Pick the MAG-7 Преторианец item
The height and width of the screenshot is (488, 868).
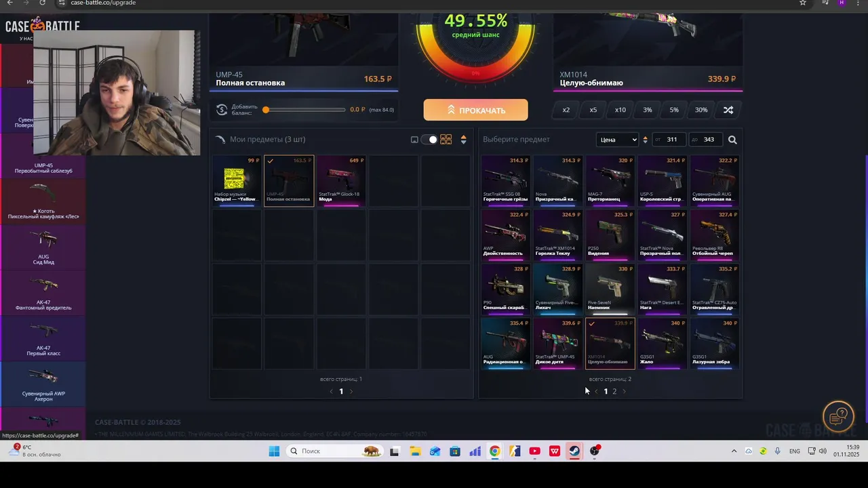[610, 181]
